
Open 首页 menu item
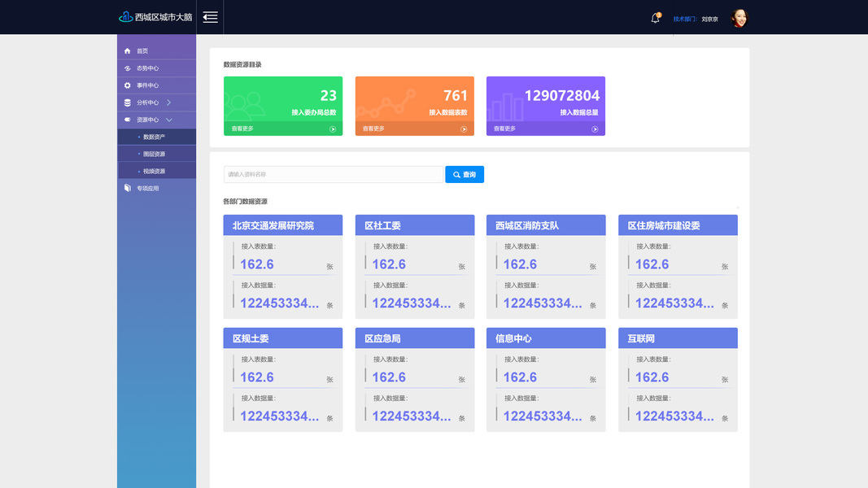(157, 51)
